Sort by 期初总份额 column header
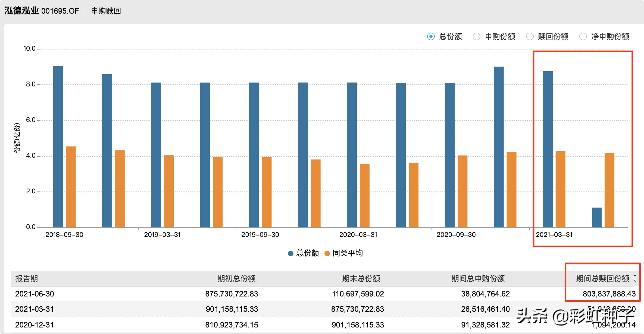The width and height of the screenshot is (644, 334). 236,279
